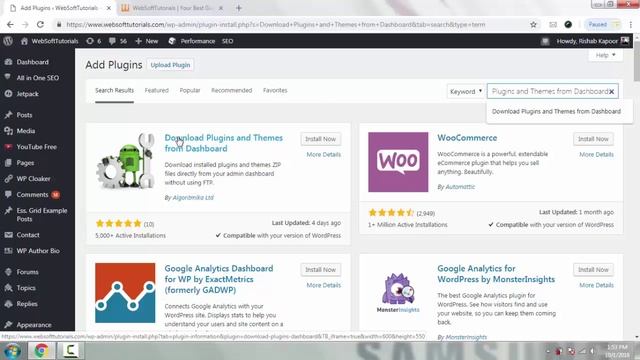Expand the Help dropdown
This screenshot has height=360, width=640.
pyautogui.click(x=605, y=55)
